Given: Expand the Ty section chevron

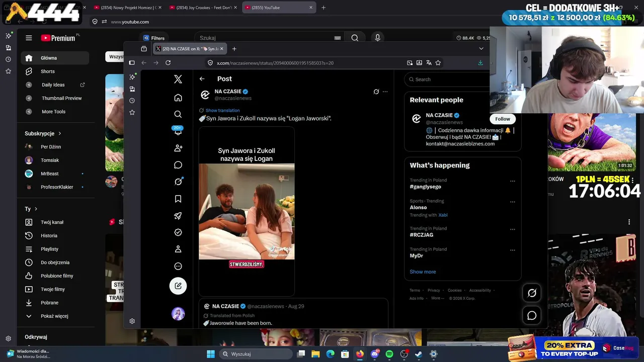Looking at the screenshot, I should click(36, 209).
